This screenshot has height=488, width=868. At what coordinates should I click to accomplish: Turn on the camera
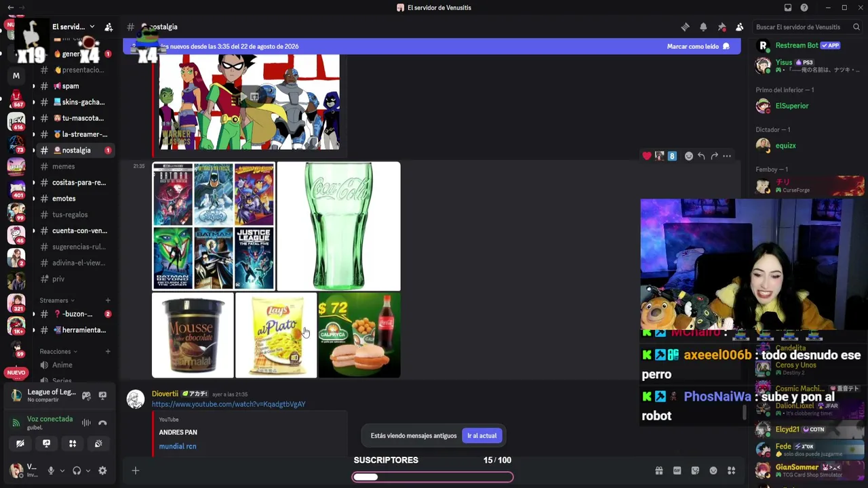[20, 444]
